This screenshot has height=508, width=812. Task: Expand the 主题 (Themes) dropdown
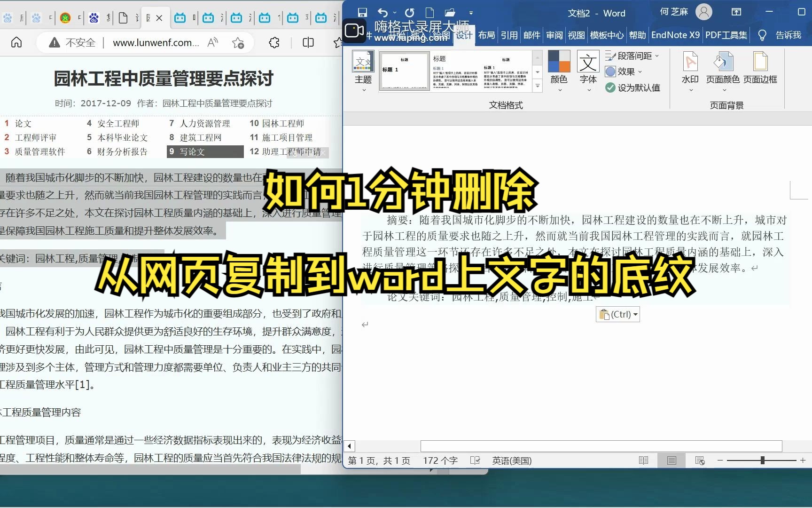(x=363, y=89)
